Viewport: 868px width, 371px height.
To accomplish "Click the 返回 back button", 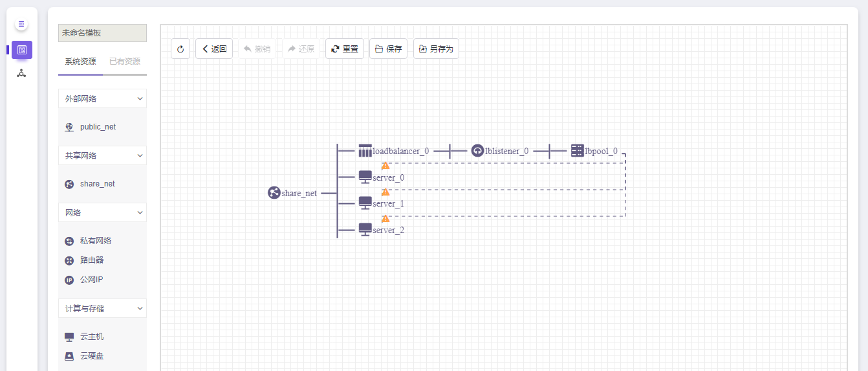I will pos(214,49).
